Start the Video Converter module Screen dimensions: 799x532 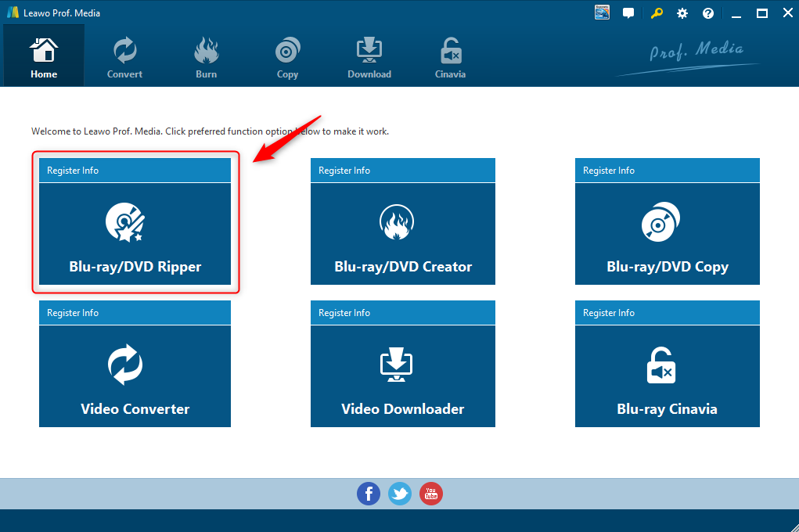pyautogui.click(x=135, y=376)
